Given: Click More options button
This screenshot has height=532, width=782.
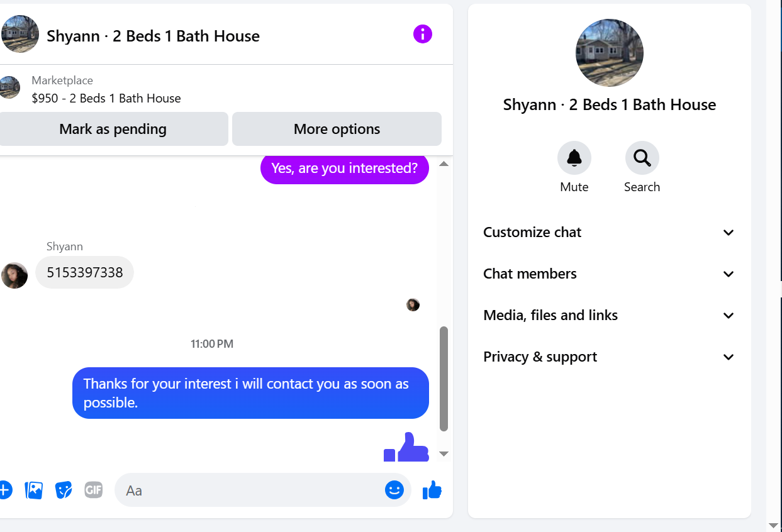Looking at the screenshot, I should click(337, 130).
